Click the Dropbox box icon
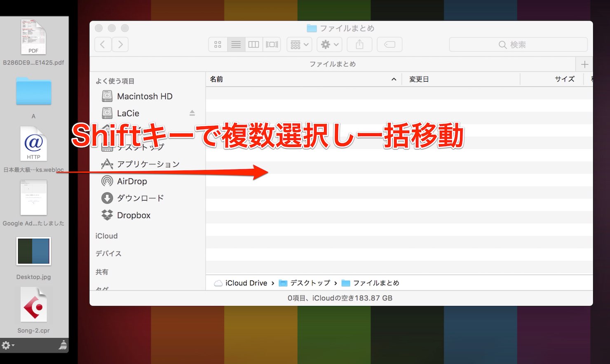Viewport: 610px width, 364px height. (107, 215)
